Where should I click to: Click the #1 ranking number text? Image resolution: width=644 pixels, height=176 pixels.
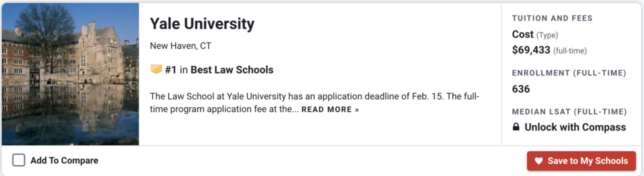[x=171, y=70]
